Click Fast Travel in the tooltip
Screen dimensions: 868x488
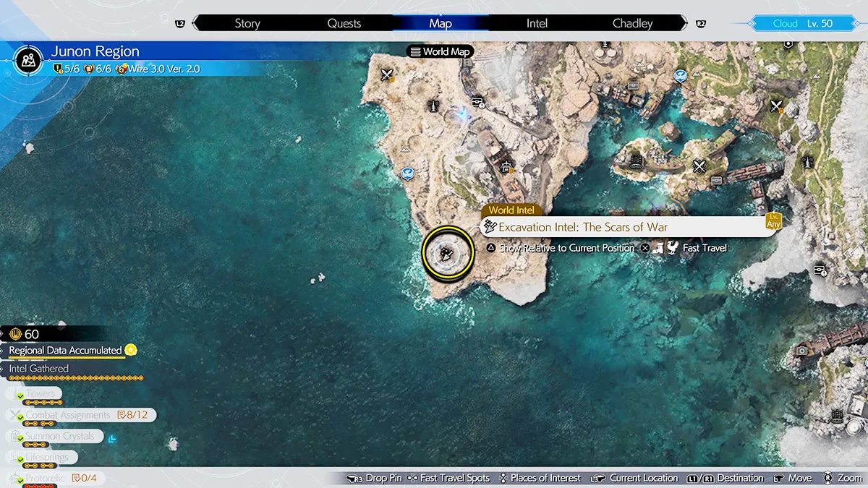click(x=705, y=248)
